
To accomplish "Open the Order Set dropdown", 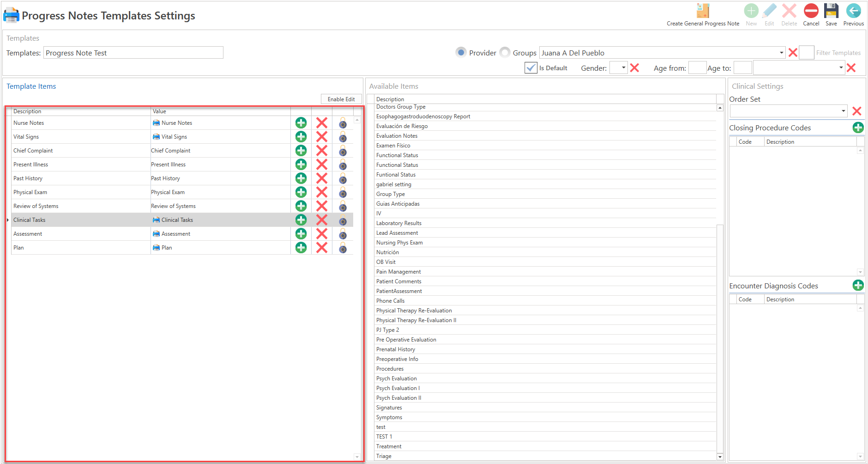I will 843,111.
